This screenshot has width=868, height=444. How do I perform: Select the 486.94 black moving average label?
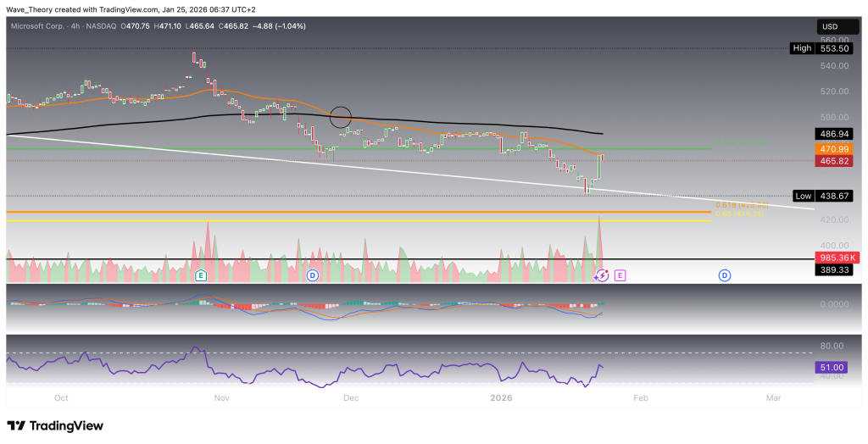pyautogui.click(x=830, y=135)
